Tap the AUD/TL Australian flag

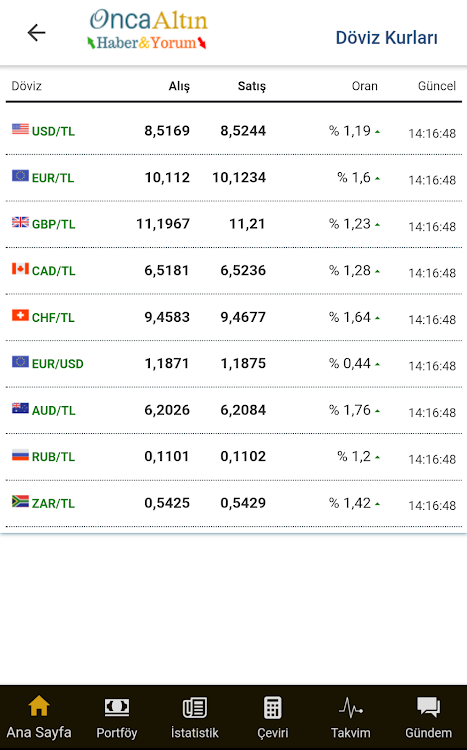coord(20,408)
